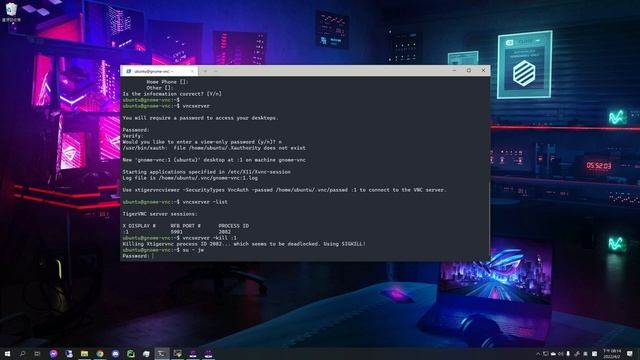Image resolution: width=640 pixels, height=360 pixels.
Task: Click the active terminal taskbar icon
Action: pyautogui.click(x=162, y=353)
